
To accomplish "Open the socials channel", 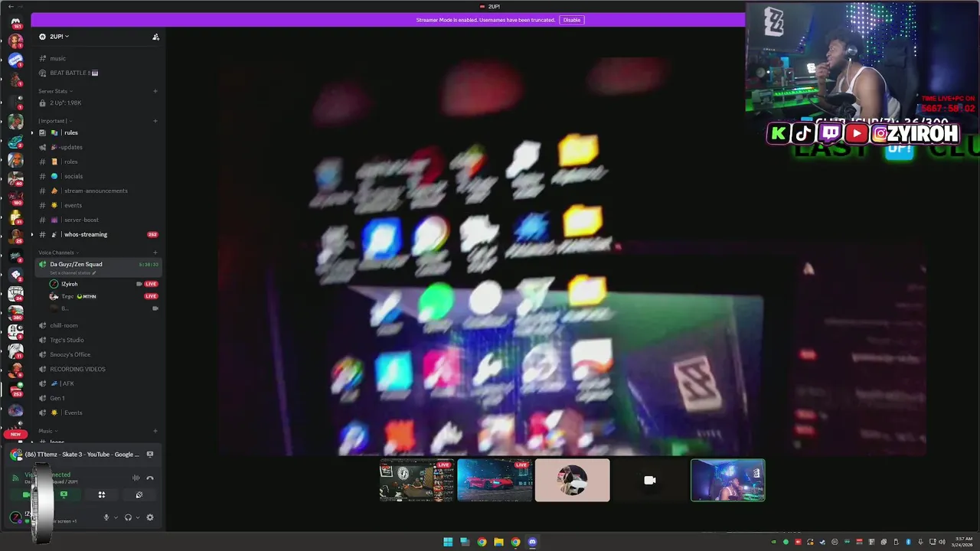I will (98, 176).
